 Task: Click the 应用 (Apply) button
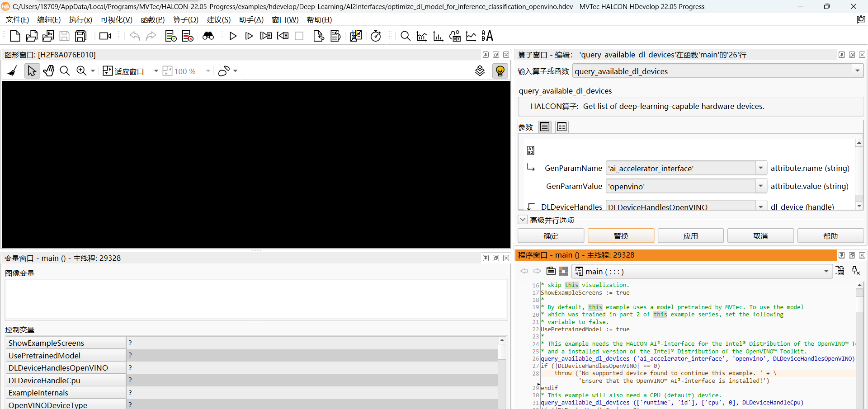691,236
